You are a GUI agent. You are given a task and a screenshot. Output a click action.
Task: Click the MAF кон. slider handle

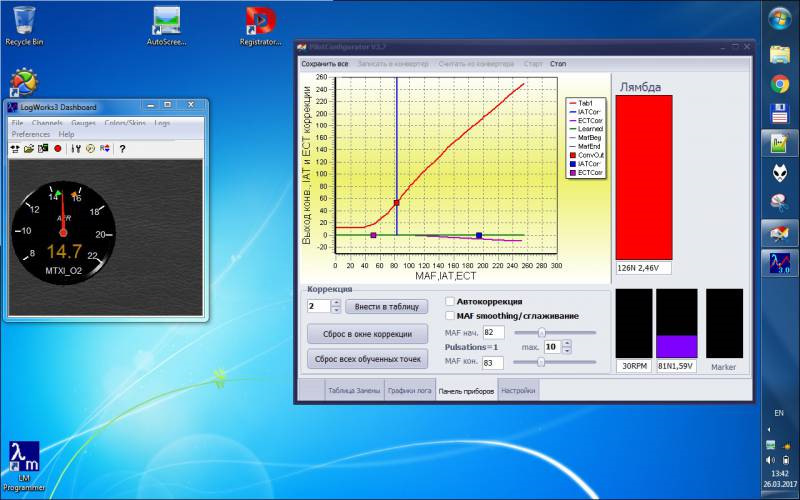[x=541, y=362]
